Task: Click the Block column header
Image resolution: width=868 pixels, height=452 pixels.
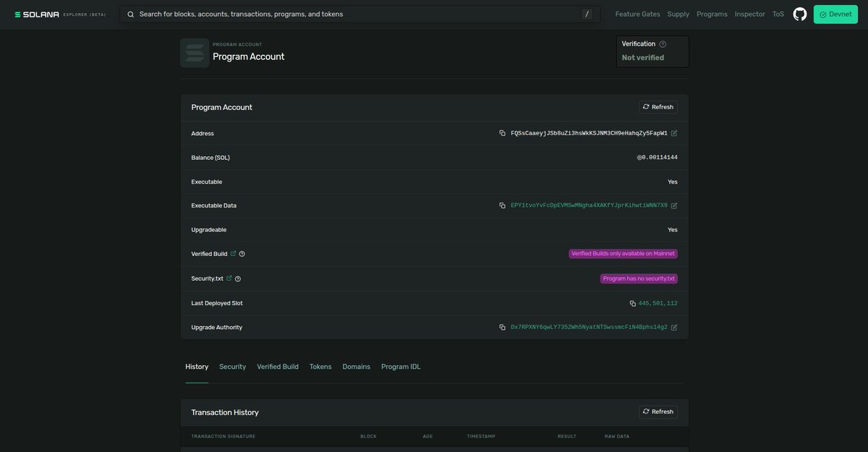Action: pos(369,436)
